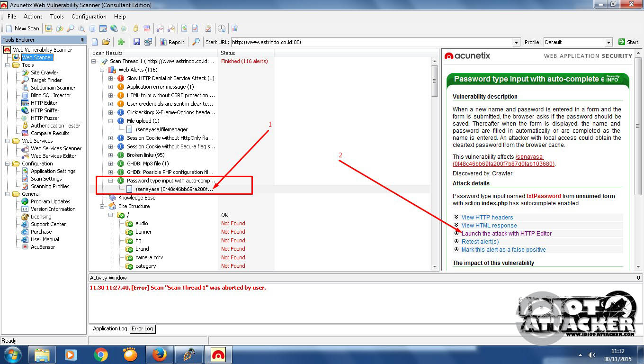This screenshot has width=644, height=364.
Task: Collapse Scan Thread 1 node
Action: coord(94,61)
